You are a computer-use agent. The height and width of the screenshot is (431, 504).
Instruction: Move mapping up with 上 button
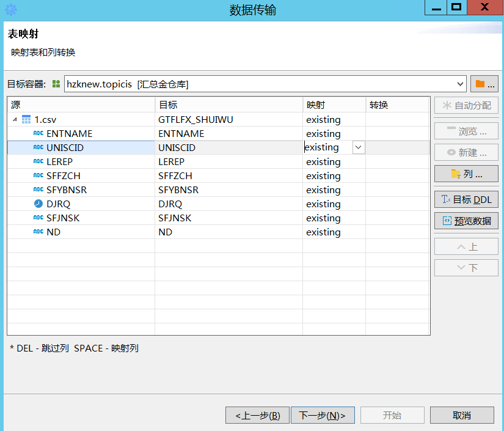(x=466, y=247)
